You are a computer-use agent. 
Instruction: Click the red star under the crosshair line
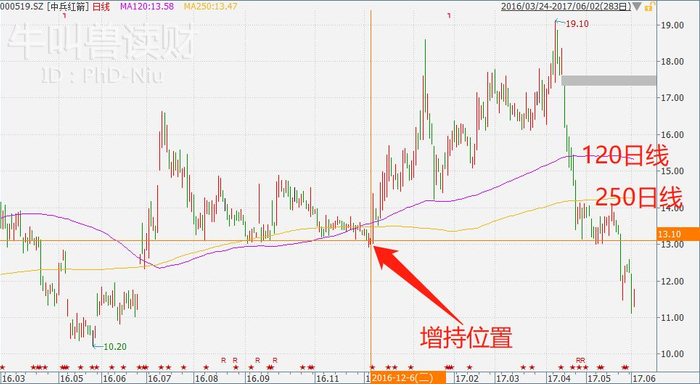372,367
